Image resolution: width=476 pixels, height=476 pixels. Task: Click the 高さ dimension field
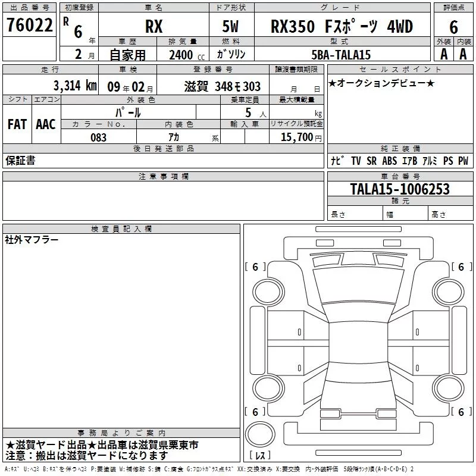coord(450,214)
